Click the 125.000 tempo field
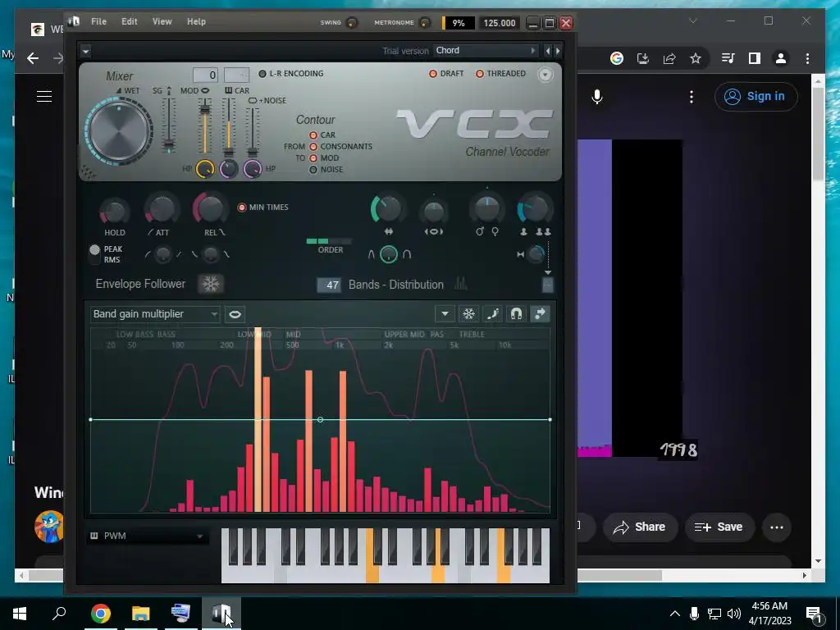840x630 pixels. [500, 23]
